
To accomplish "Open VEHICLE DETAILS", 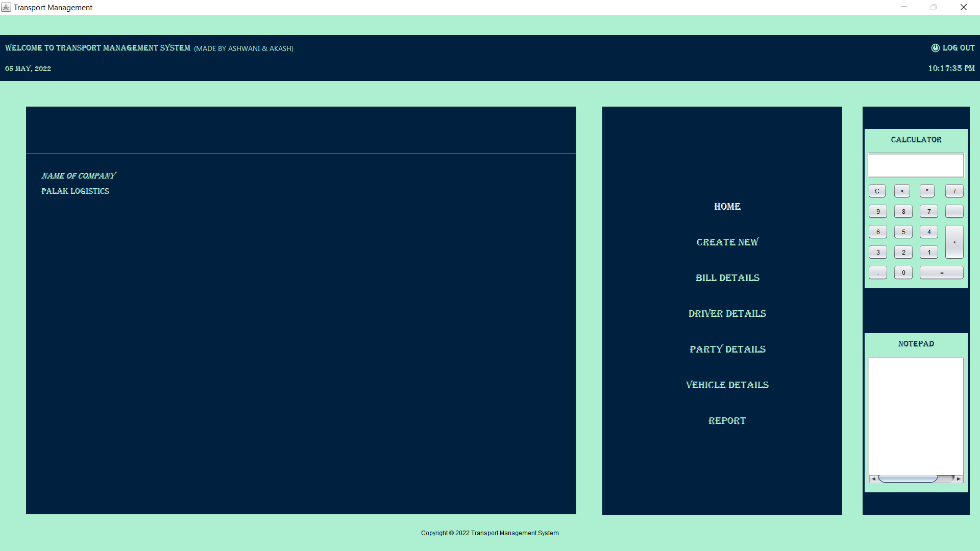I will 727,385.
